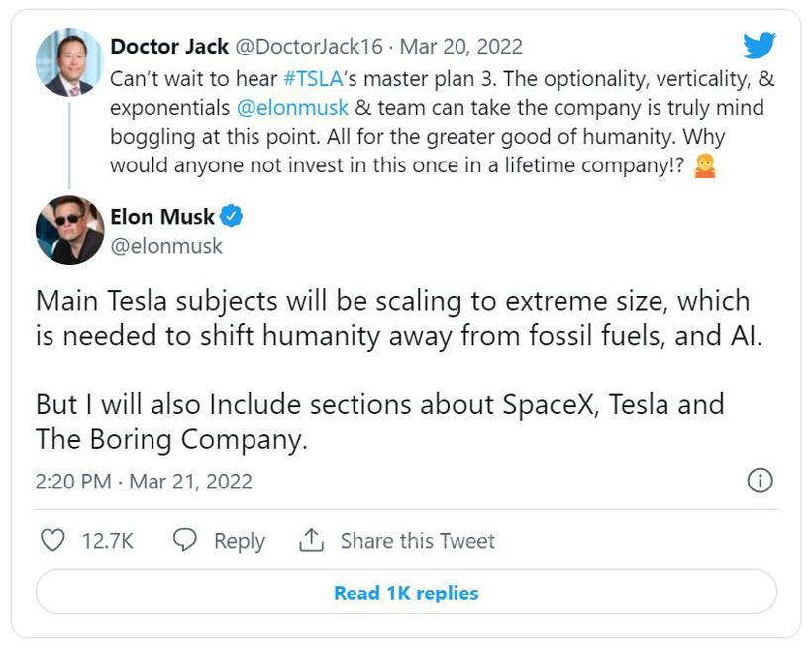Click the 2:20 PM Mar 21, 2022 timestamp
Image resolution: width=812 pixels, height=649 pixels.
click(144, 482)
